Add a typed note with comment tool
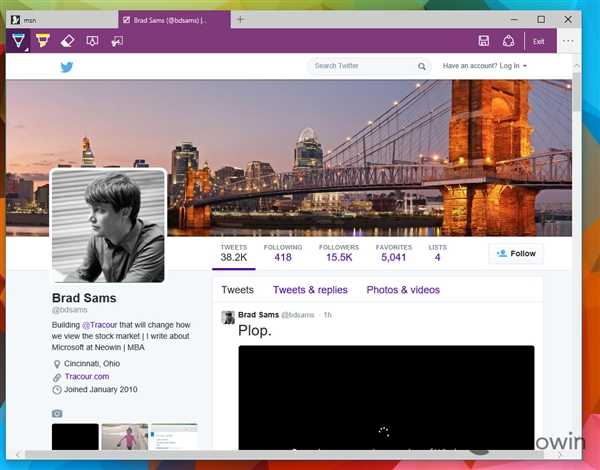Viewport: 600px width, 470px height. tap(93, 41)
